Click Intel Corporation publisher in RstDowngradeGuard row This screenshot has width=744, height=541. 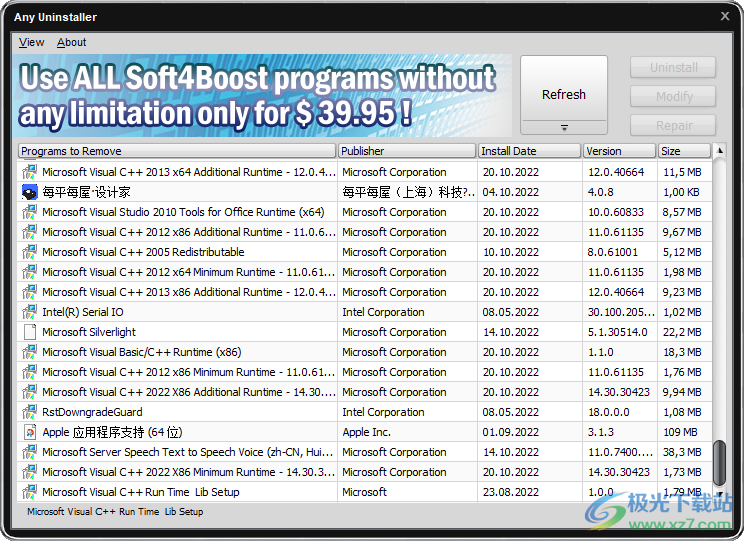click(407, 412)
